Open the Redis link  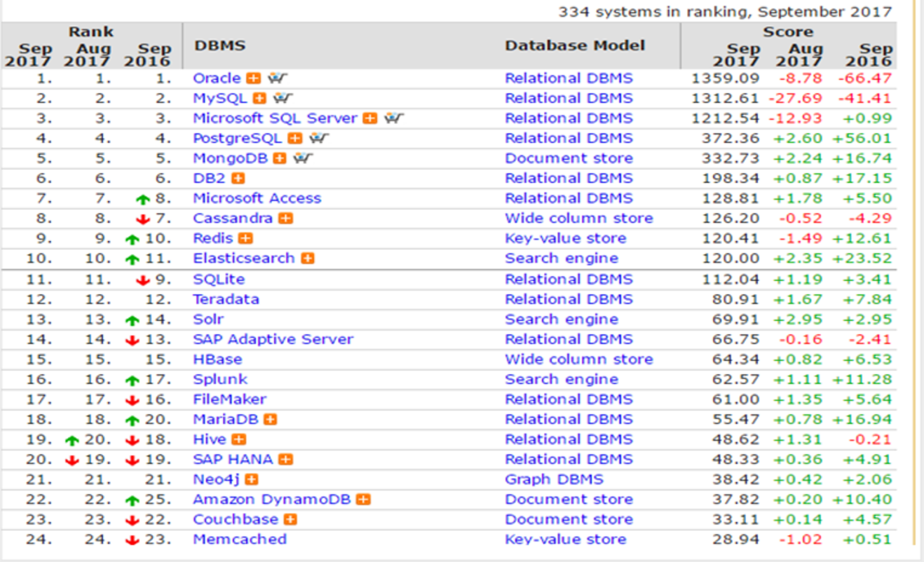pos(213,238)
